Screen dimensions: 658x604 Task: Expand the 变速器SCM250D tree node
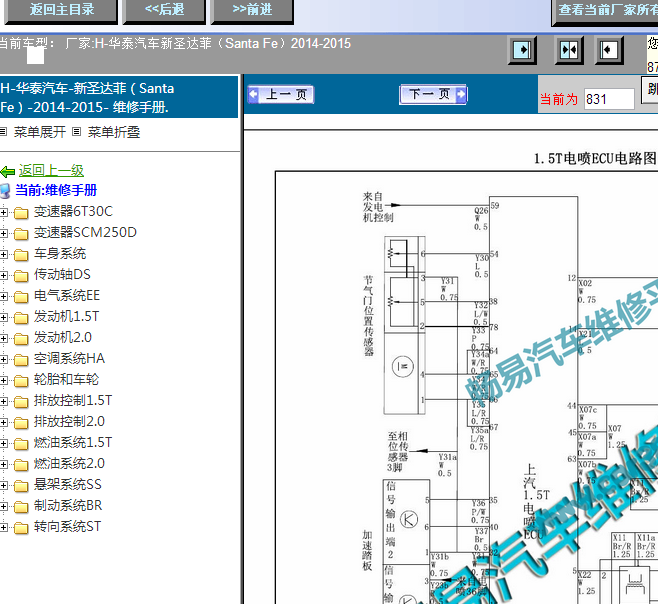click(x=4, y=233)
